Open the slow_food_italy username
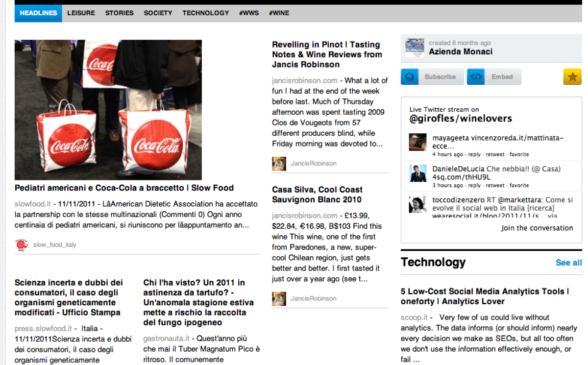This screenshot has width=588, height=365. [55, 244]
